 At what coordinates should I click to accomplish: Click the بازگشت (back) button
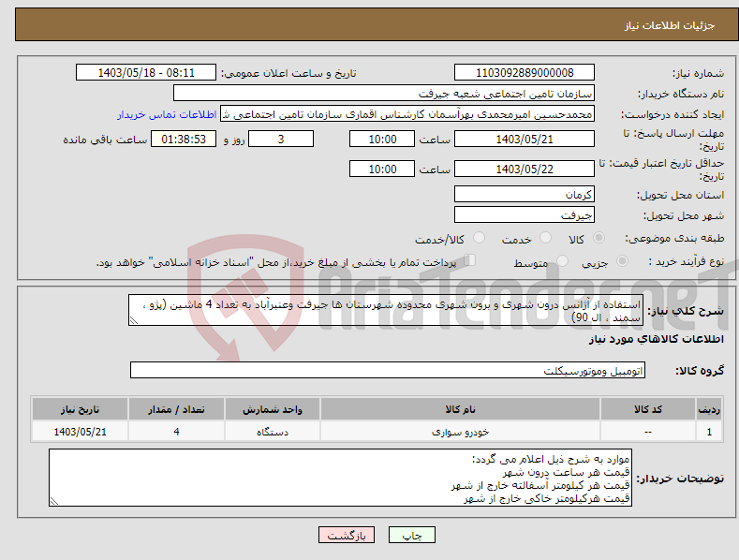347,535
